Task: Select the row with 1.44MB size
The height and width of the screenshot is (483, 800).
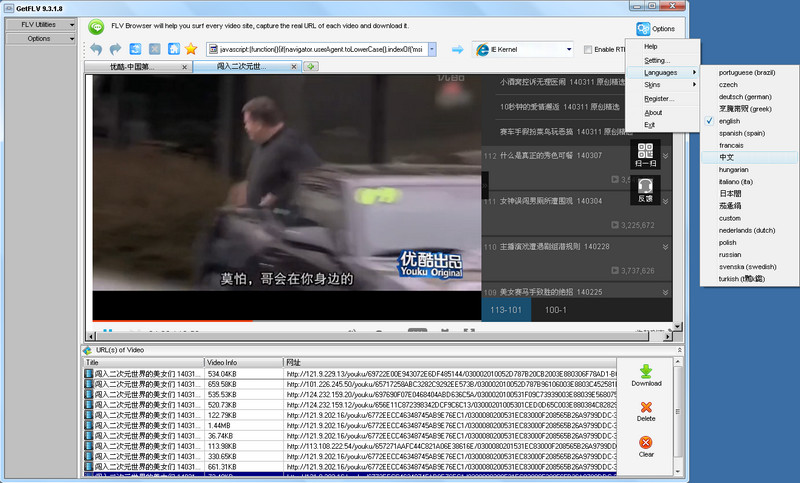Action: coord(350,425)
